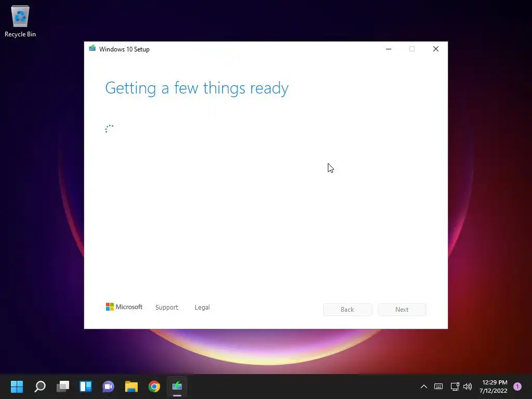Close the Windows 10 Setup window
This screenshot has height=399, width=532.
[x=436, y=49]
